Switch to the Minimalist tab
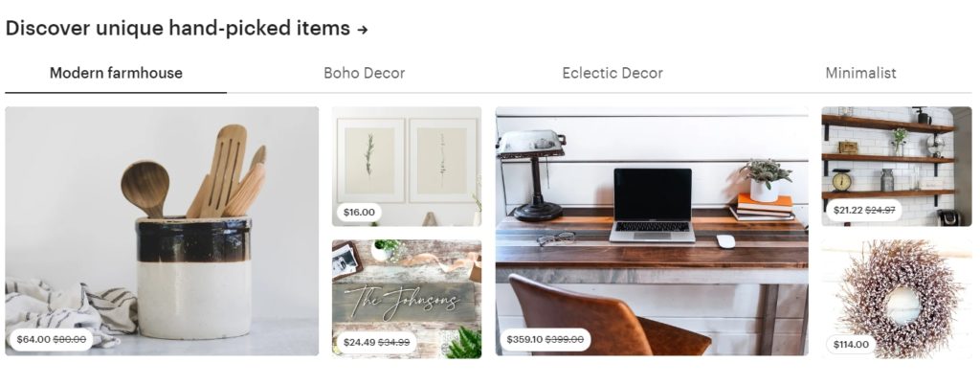980x385 pixels. point(860,73)
